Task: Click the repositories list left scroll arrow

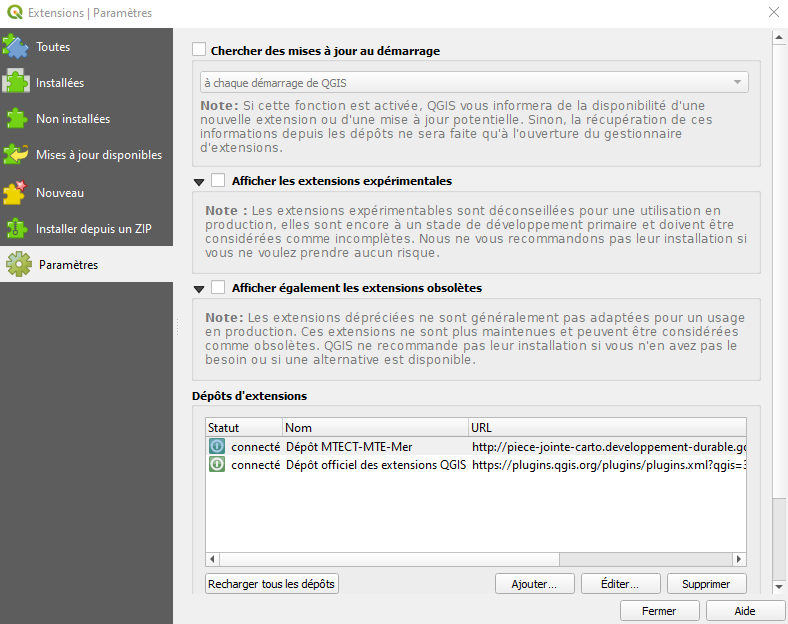Action: point(213,559)
